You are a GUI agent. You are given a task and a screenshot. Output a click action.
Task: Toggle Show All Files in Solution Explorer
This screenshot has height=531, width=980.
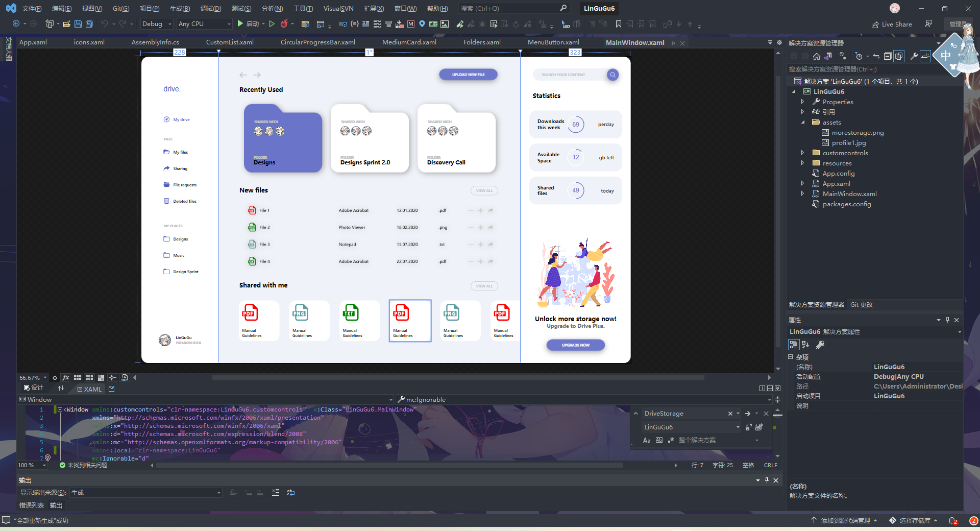tap(899, 56)
